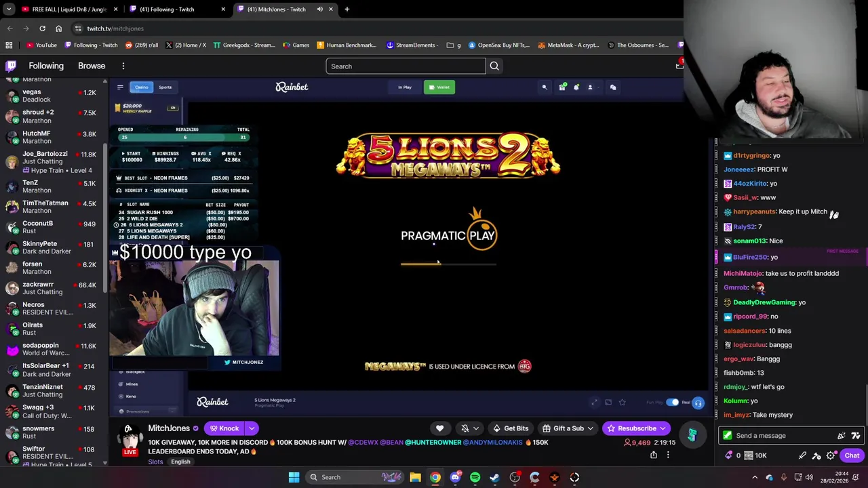This screenshot has height=488, width=868.
Task: Toggle microphone icon in system tray
Action: (x=784, y=477)
